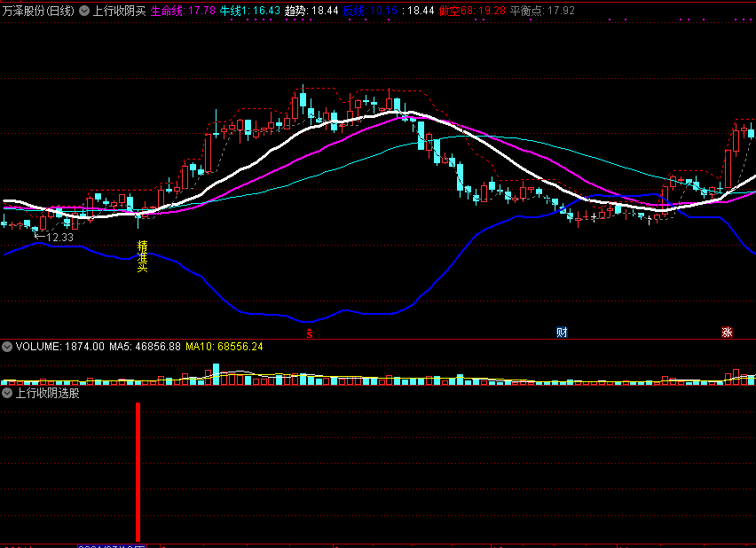Click the 牛线1: 16.43 legend value
Screen dimensions: 756x548
(x=249, y=11)
